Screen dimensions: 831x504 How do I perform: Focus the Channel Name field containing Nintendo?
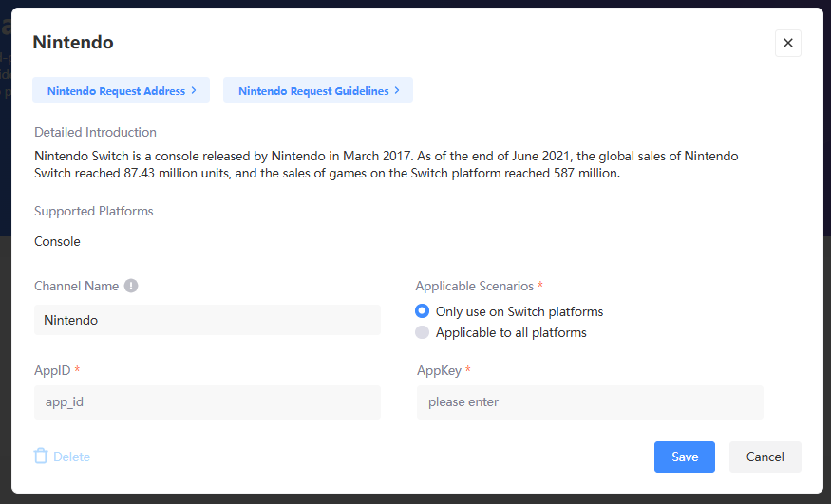[x=207, y=320]
